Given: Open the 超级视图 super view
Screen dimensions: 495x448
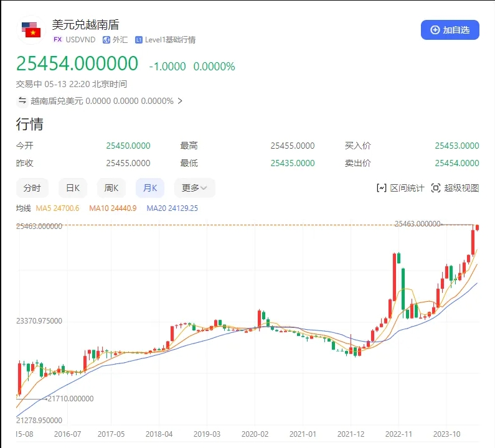Looking at the screenshot, I should (455, 188).
